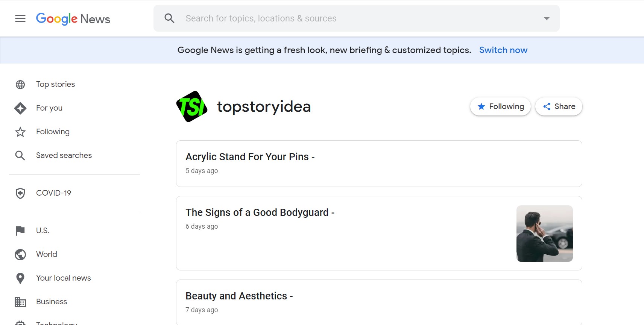Image resolution: width=644 pixels, height=325 pixels.
Task: Click the search magnifier icon
Action: [x=169, y=18]
